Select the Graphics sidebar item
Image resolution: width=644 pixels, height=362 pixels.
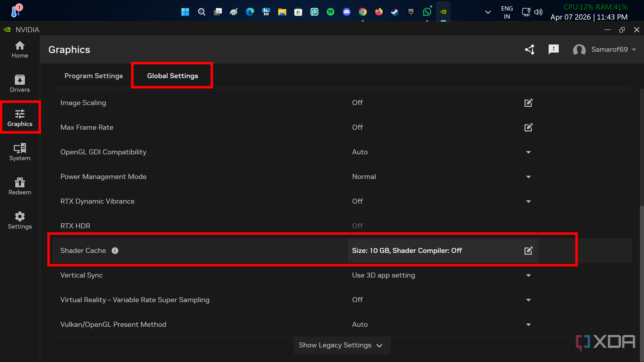coord(20,118)
